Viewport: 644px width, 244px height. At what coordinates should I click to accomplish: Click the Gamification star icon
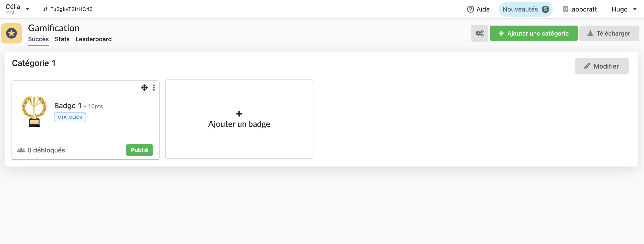coord(11,33)
